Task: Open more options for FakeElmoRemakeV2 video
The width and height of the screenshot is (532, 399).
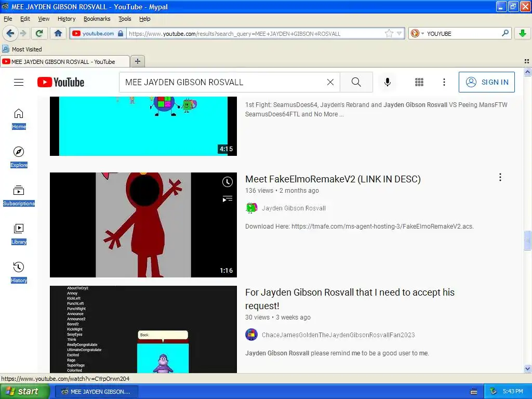Action: pyautogui.click(x=500, y=177)
